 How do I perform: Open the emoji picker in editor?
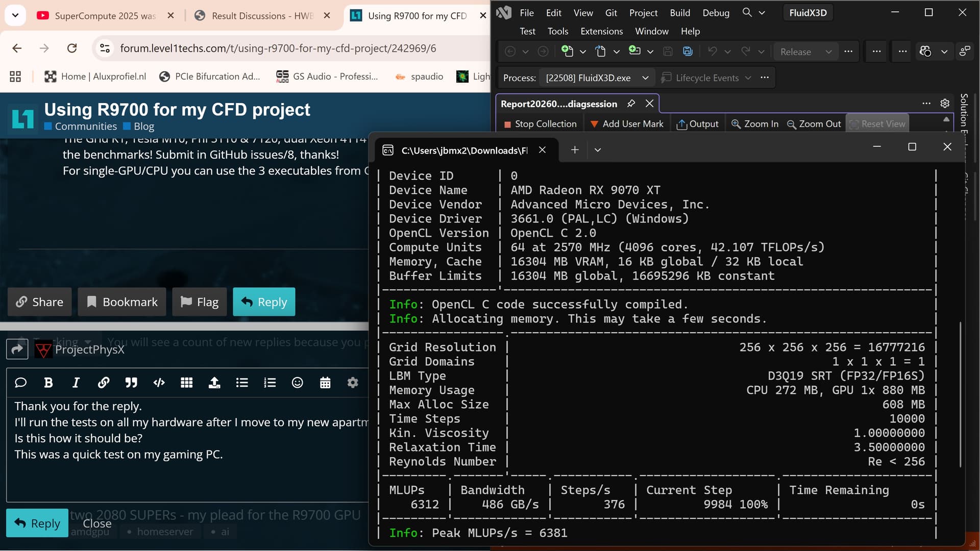tap(297, 383)
